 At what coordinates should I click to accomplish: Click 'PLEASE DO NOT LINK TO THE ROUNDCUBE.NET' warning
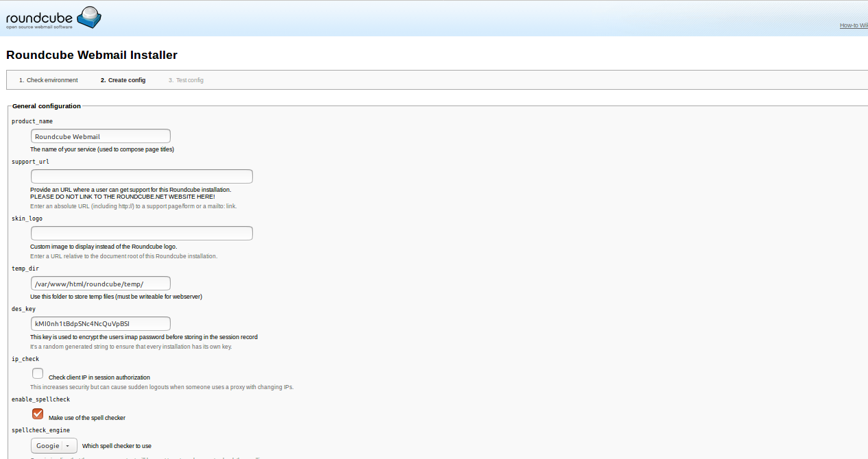[x=123, y=197]
